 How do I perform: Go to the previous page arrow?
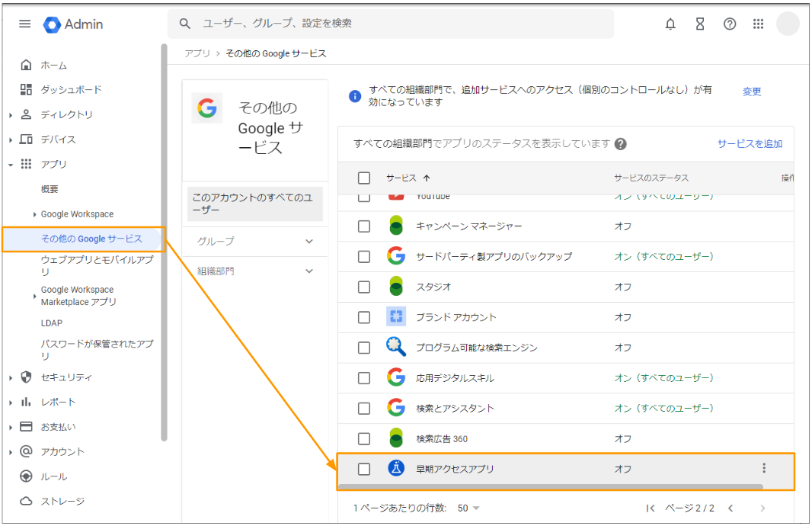730,508
